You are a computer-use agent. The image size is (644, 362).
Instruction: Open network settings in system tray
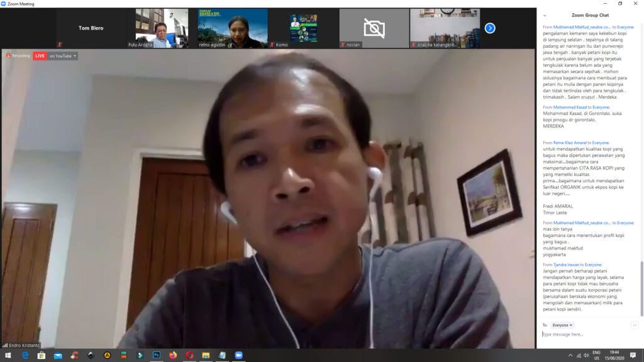579,356
